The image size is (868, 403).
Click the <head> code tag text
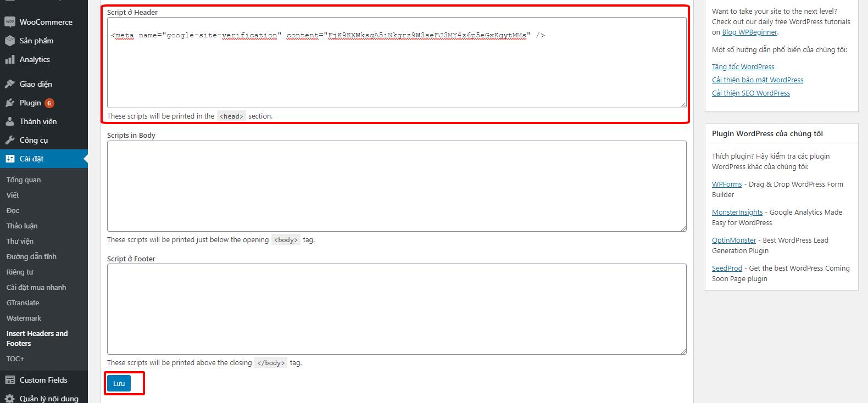pos(231,116)
